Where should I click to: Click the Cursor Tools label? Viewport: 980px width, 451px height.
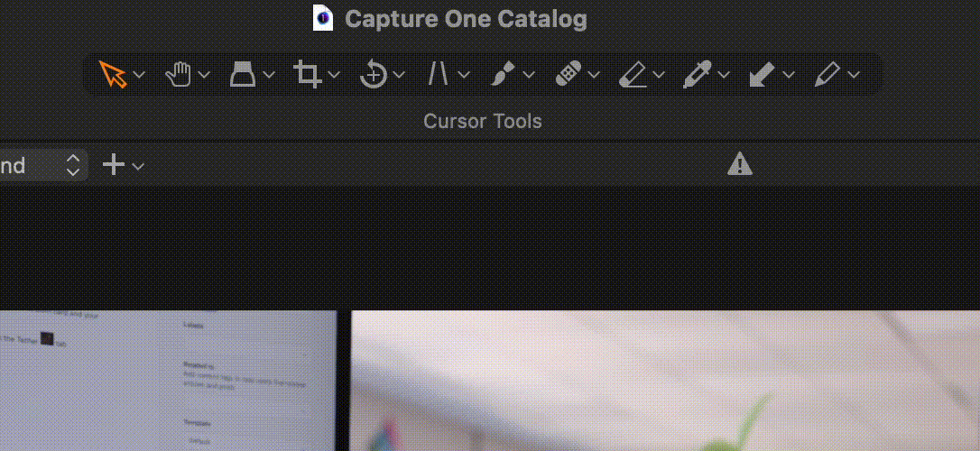[x=483, y=121]
